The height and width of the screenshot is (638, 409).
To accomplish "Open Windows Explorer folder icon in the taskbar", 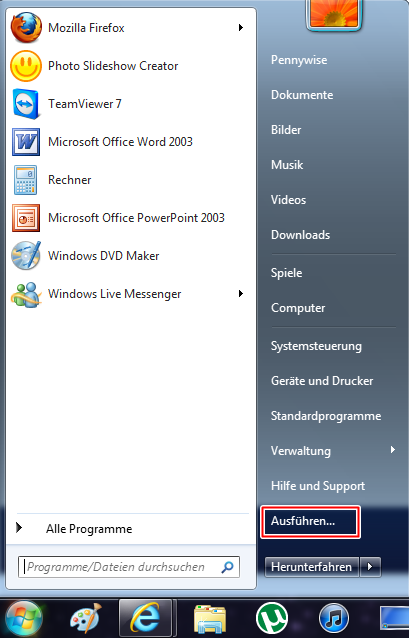I will point(210,618).
